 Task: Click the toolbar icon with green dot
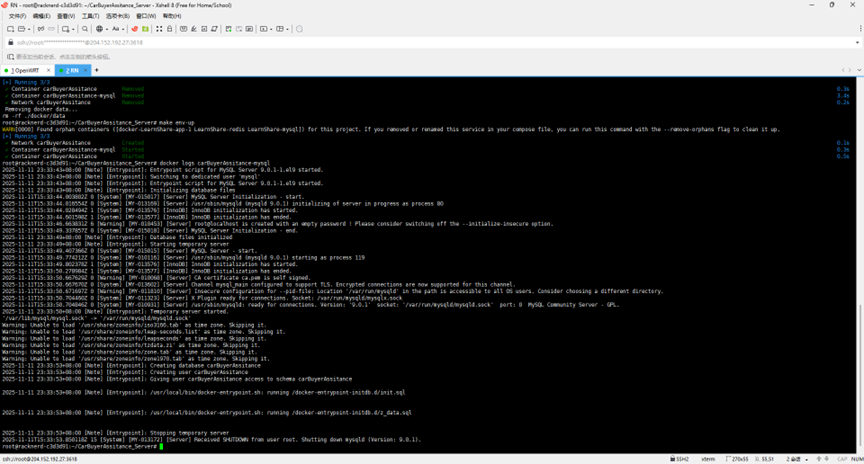[x=229, y=29]
